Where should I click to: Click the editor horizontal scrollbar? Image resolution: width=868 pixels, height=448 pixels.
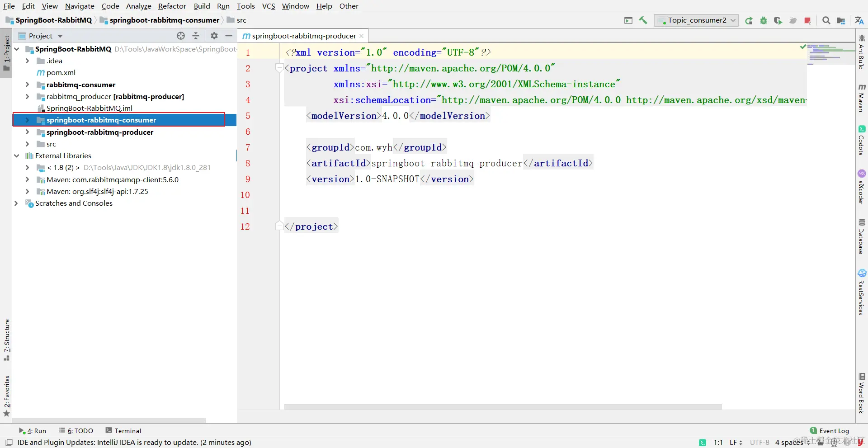[503, 407]
